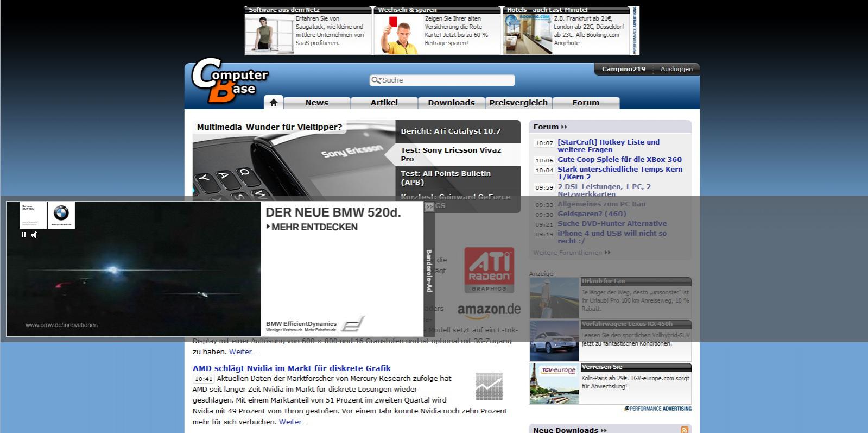Open the Preisvergleich tab
The width and height of the screenshot is (868, 433).
518,103
